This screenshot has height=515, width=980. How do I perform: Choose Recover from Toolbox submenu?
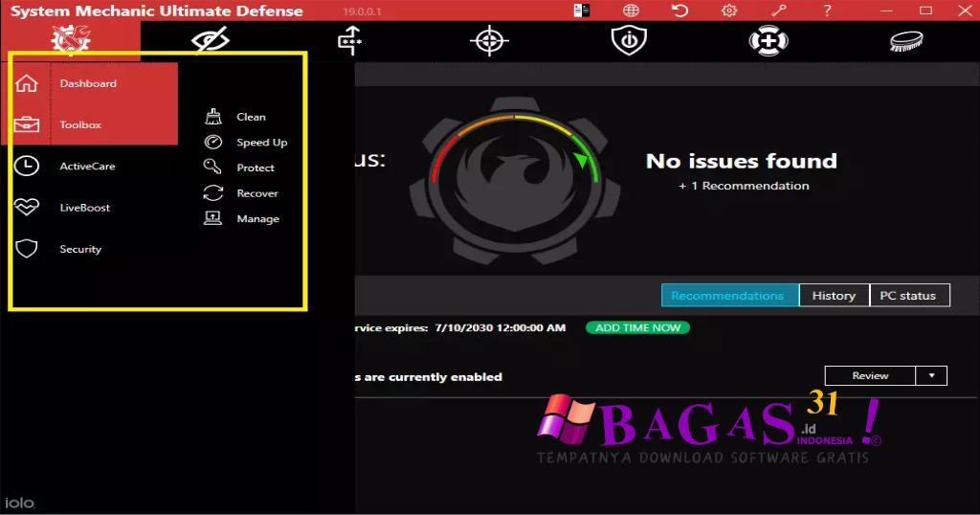coord(257,193)
